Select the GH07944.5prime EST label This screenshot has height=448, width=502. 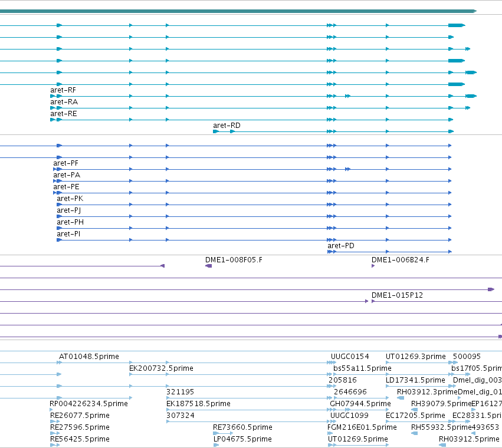tap(360, 404)
